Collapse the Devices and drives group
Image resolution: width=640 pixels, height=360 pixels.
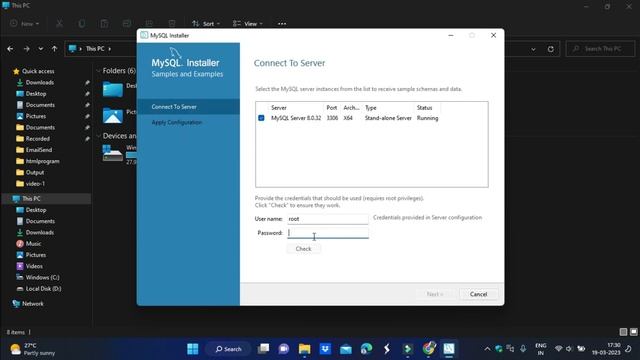[x=98, y=136]
